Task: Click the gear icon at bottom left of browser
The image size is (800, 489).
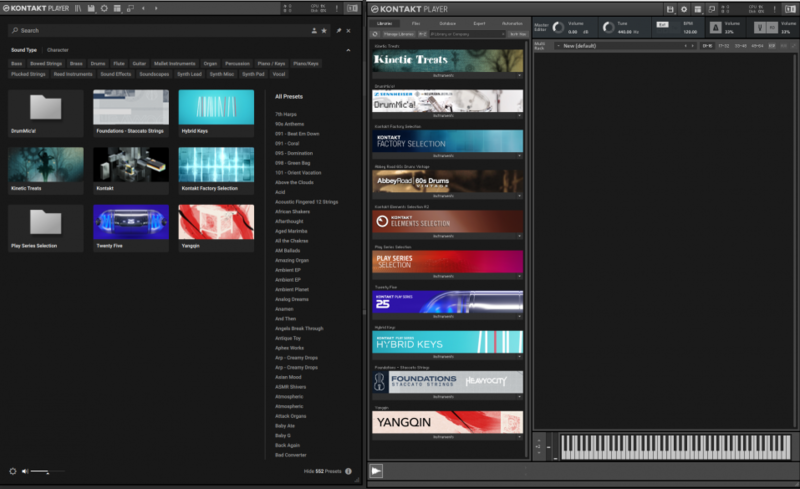Action: click(x=13, y=471)
